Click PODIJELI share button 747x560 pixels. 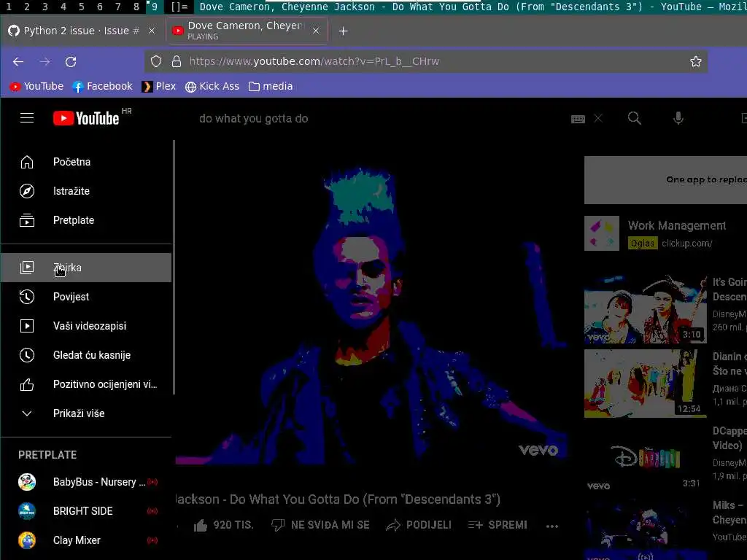[418, 525]
